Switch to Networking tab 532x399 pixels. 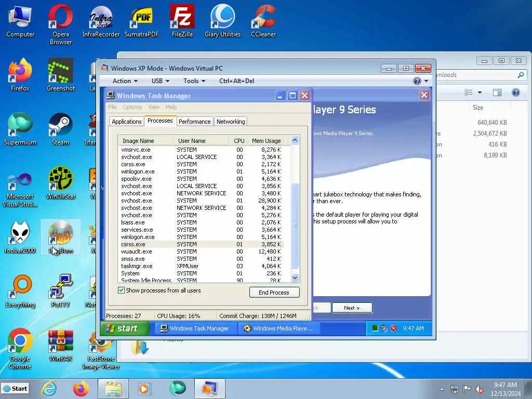(x=231, y=122)
